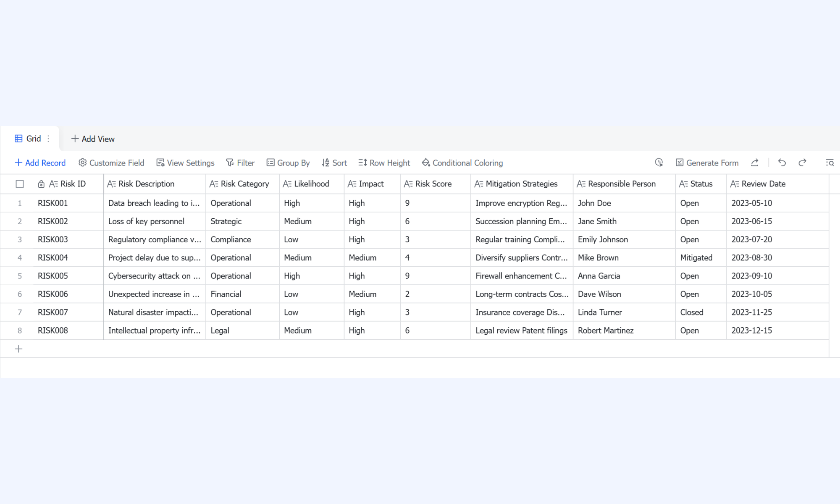Open the Filter options
The height and width of the screenshot is (504, 840).
click(x=240, y=163)
